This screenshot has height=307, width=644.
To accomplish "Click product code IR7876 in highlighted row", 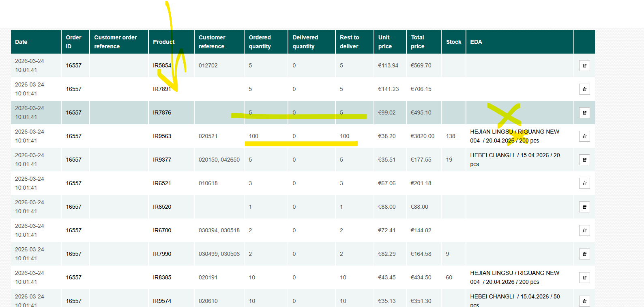I will [x=162, y=112].
